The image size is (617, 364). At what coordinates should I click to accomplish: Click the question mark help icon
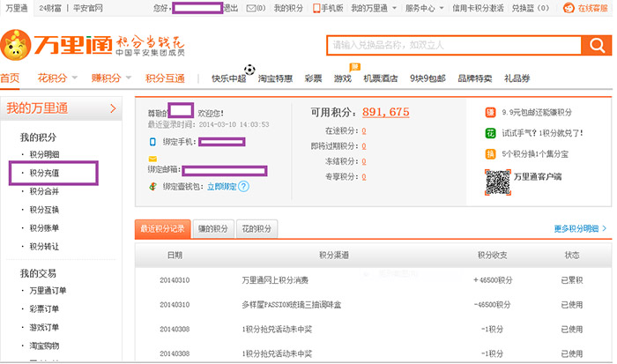point(243,187)
